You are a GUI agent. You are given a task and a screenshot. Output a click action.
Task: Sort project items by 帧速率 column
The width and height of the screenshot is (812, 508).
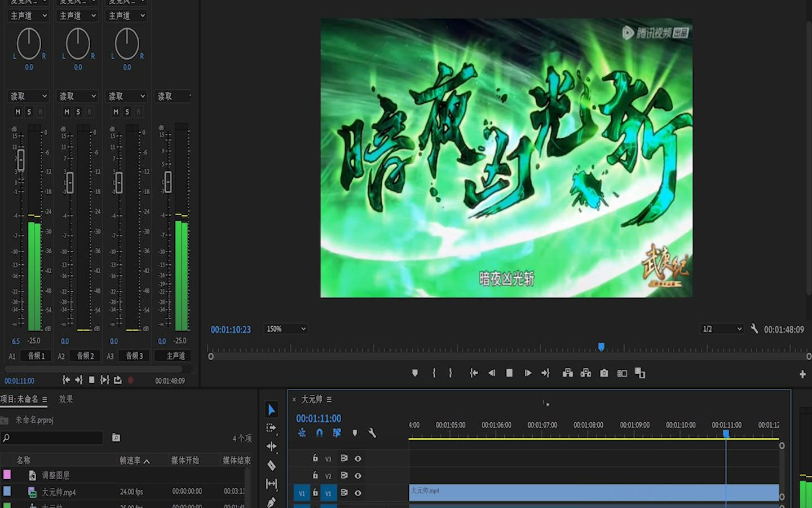point(134,460)
